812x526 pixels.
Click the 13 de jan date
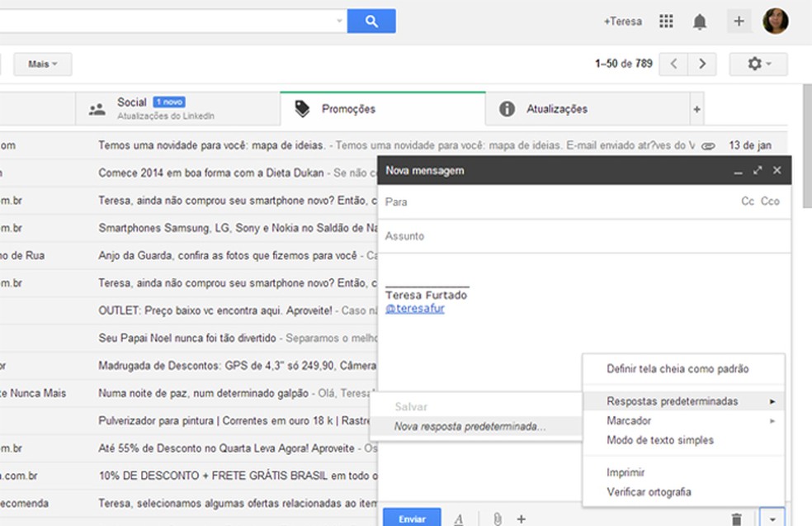[750, 145]
